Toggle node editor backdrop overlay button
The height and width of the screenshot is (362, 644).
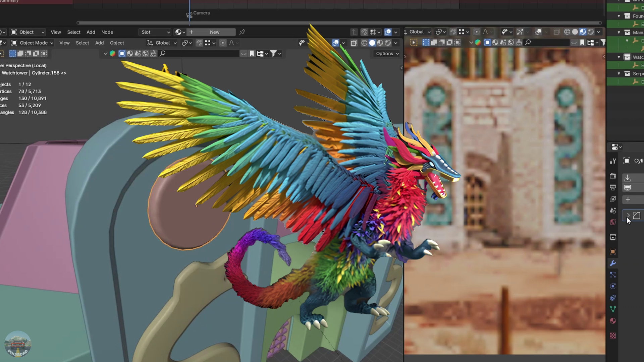click(388, 32)
